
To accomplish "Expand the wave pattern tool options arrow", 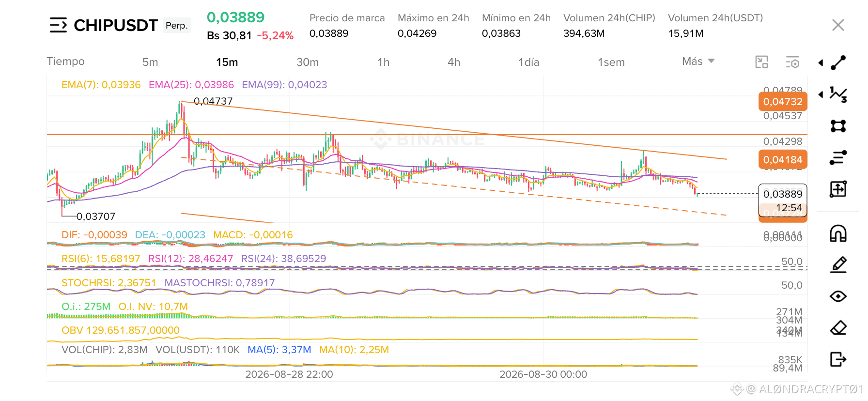I will 821,94.
